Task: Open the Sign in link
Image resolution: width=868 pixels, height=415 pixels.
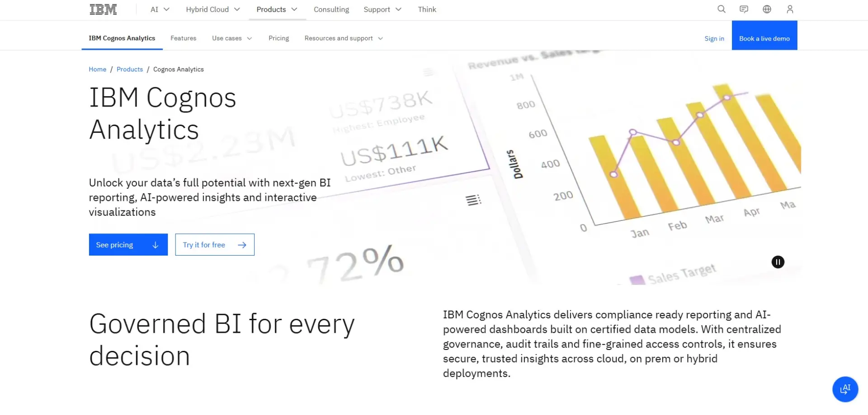Action: click(x=714, y=38)
